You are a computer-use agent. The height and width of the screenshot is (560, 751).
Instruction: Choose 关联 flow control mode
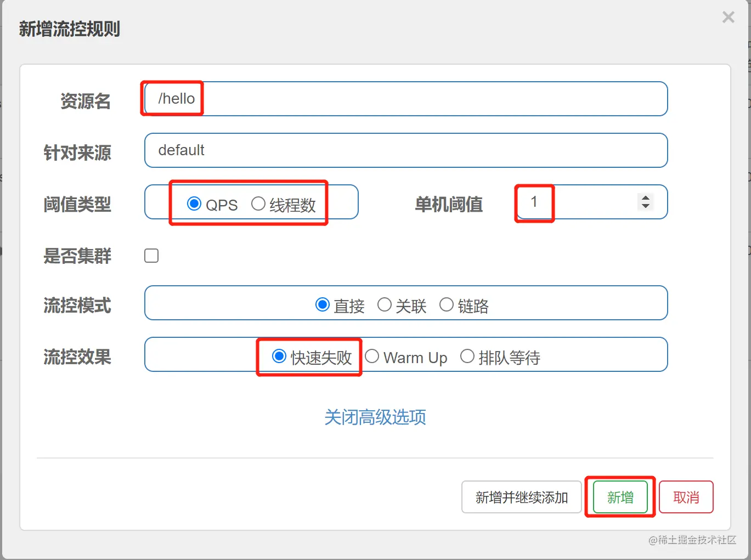click(x=385, y=304)
